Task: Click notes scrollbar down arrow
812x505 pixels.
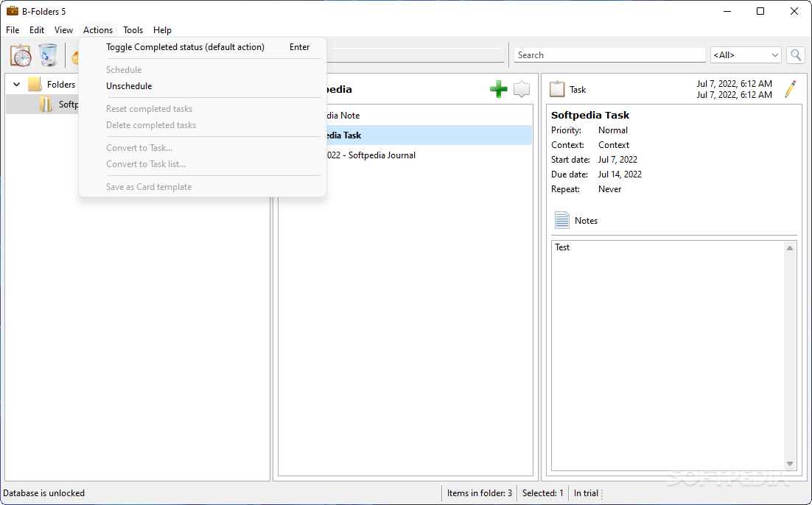Action: [790, 464]
